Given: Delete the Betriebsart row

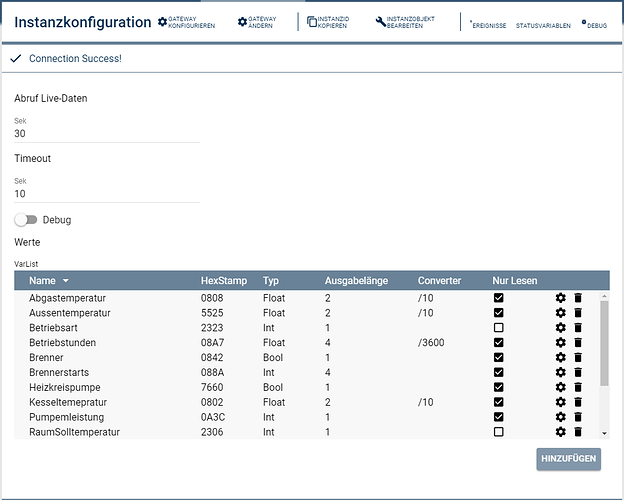Looking at the screenshot, I should click(x=578, y=328).
